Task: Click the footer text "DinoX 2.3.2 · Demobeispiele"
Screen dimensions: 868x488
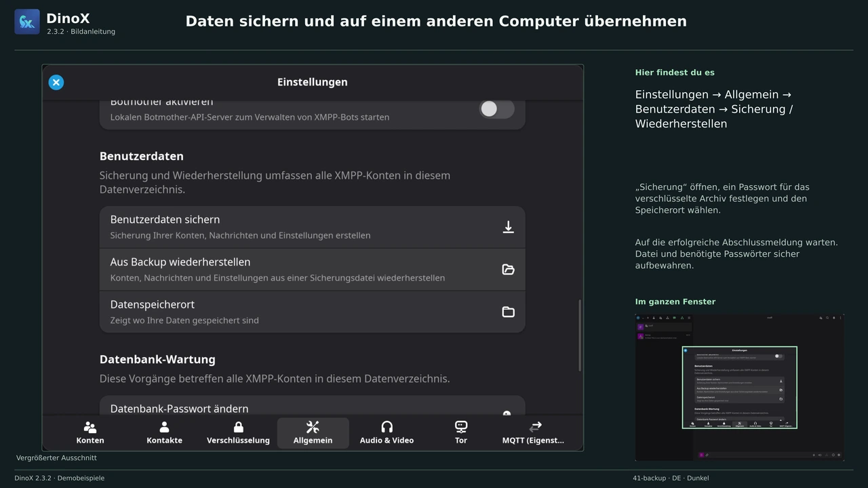Action: [x=60, y=478]
